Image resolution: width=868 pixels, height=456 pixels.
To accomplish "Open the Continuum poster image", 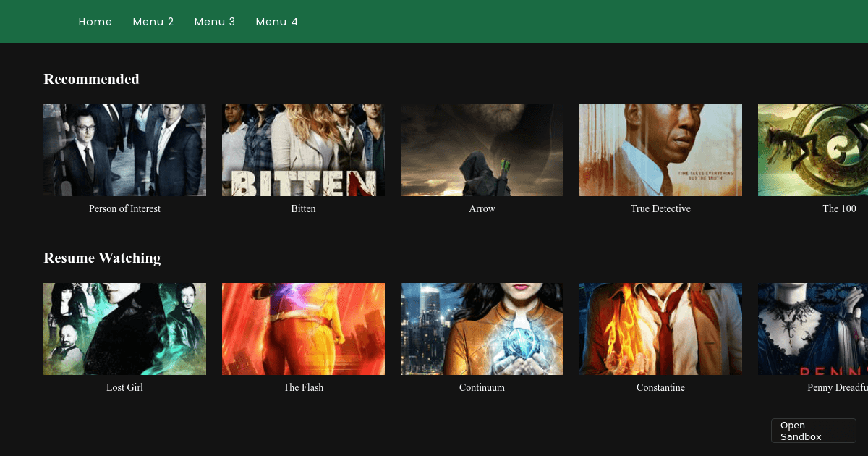I will [482, 329].
